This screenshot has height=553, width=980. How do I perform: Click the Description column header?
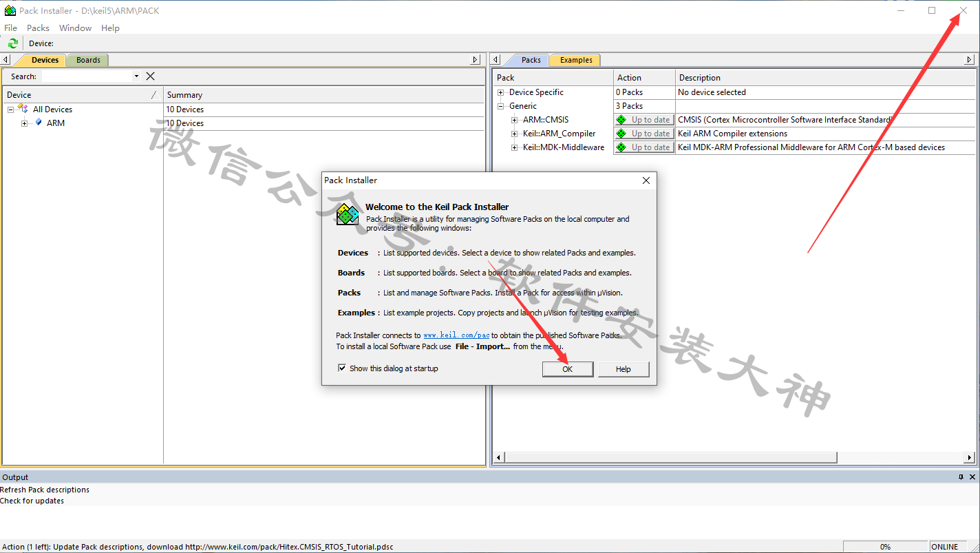tap(824, 78)
